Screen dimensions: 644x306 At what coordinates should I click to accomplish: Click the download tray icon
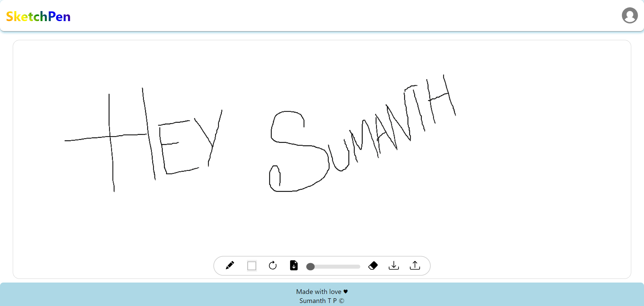tap(394, 265)
